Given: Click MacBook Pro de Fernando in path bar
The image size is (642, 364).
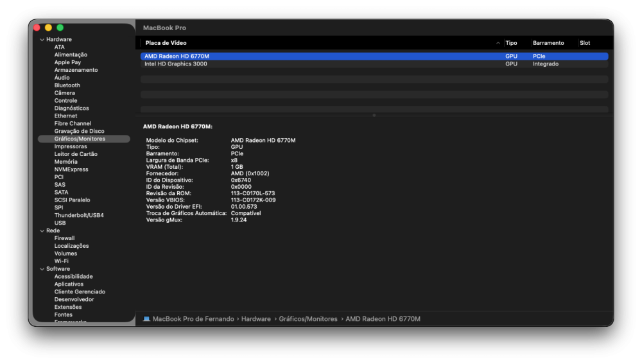Looking at the screenshot, I should pos(193,319).
